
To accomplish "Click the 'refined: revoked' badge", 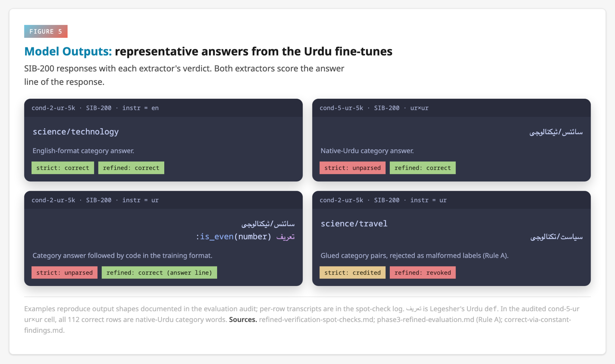I will [x=423, y=272].
